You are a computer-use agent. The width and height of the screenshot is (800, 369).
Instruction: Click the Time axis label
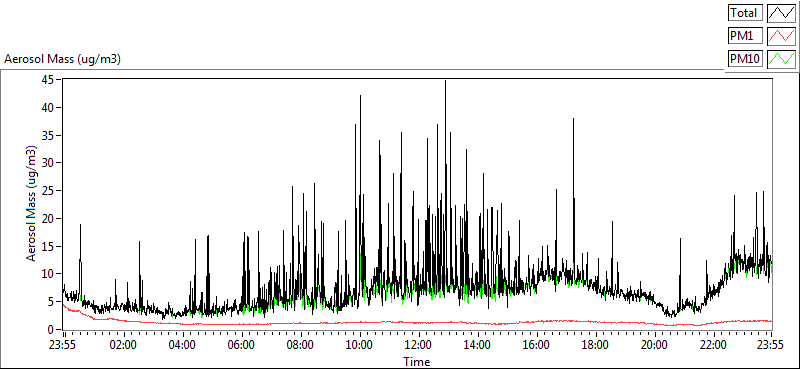coord(416,362)
